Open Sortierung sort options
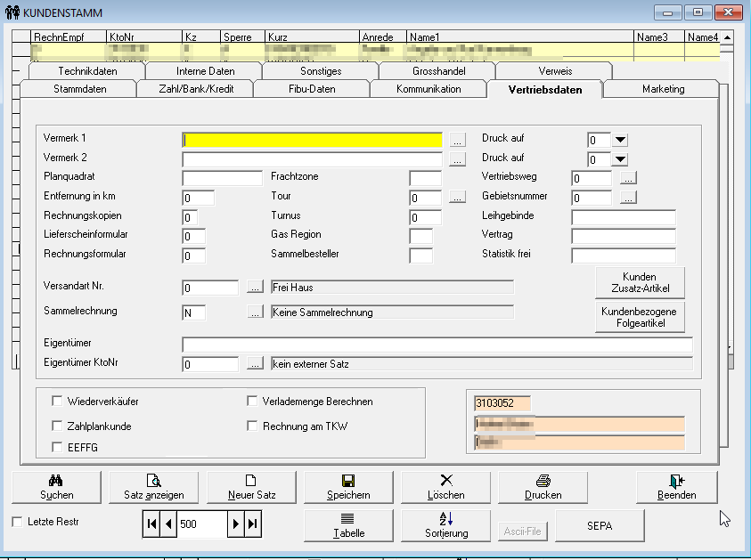The height and width of the screenshot is (560, 751). tap(446, 525)
